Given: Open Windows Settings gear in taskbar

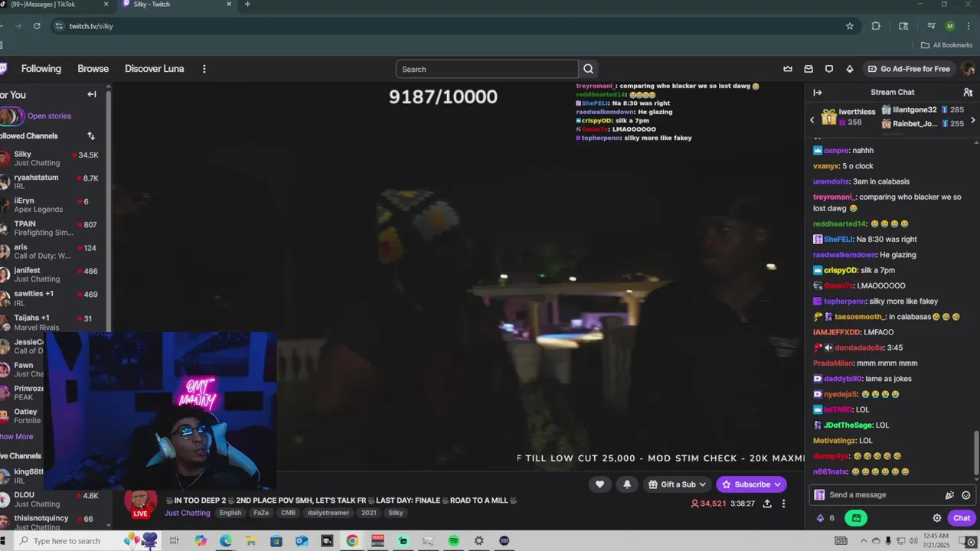Looking at the screenshot, I should click(479, 541).
